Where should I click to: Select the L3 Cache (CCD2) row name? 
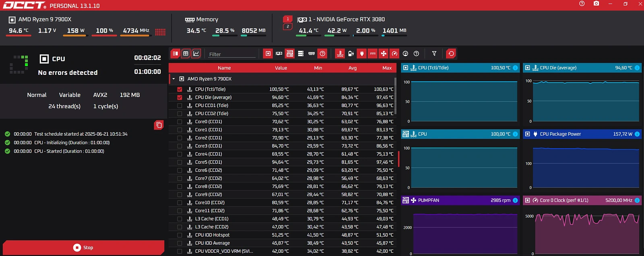(x=212, y=227)
